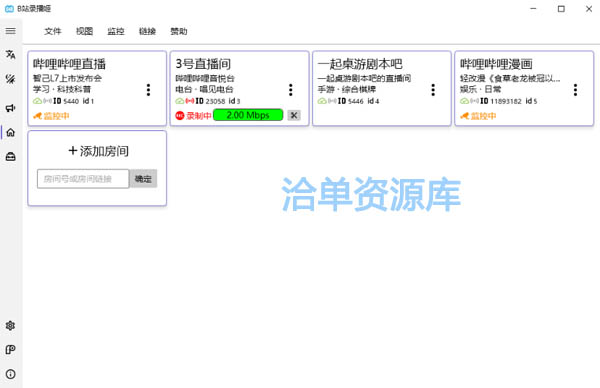This screenshot has width=600, height=388.
Task: Open three-dot menu on 3号直播间 card
Action: [291, 90]
